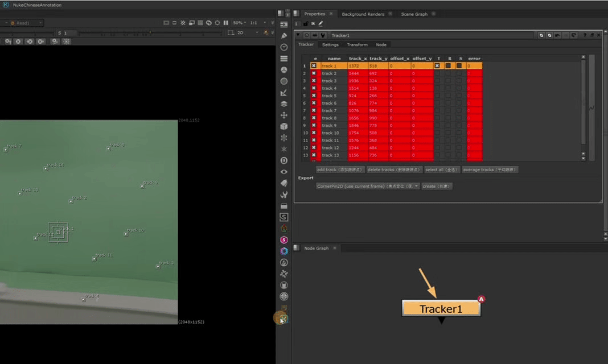Click the select all button
608x364 pixels.
click(442, 169)
